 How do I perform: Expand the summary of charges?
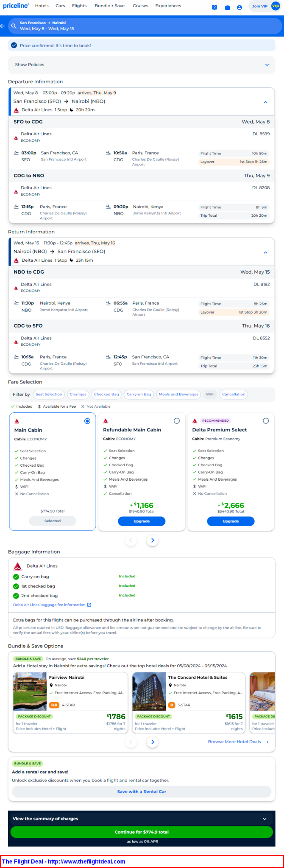tap(142, 819)
